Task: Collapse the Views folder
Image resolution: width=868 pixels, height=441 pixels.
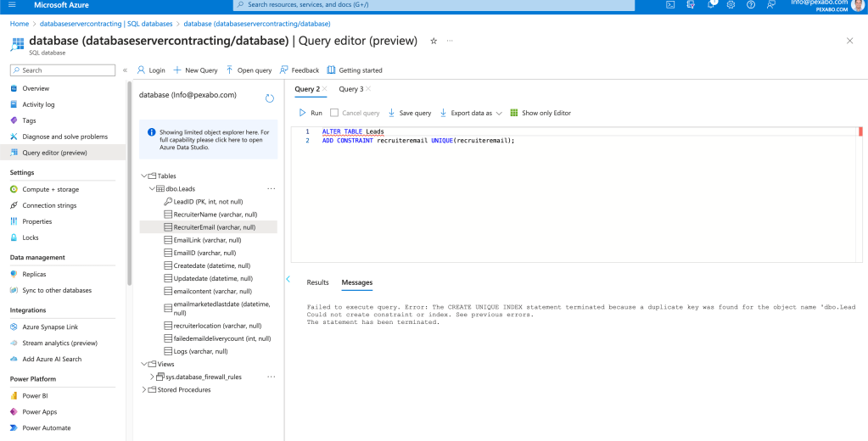Action: point(144,364)
